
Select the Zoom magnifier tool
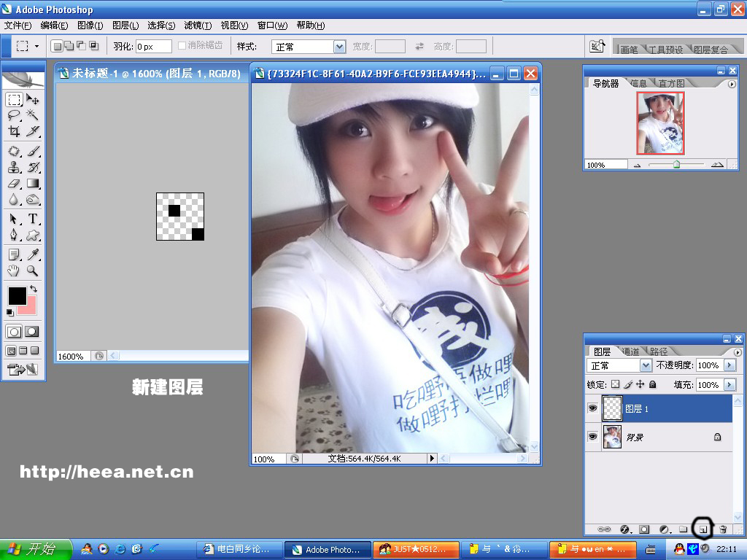[x=33, y=271]
